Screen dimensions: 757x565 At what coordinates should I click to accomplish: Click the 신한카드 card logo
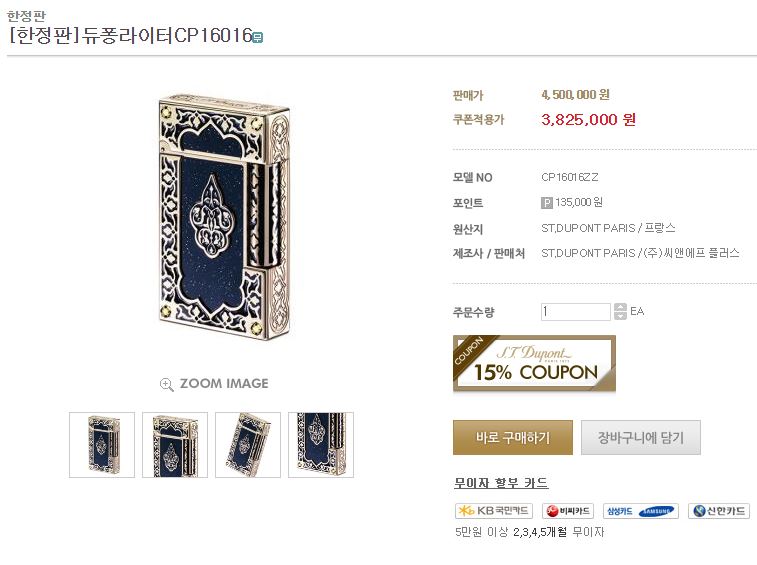(x=718, y=511)
